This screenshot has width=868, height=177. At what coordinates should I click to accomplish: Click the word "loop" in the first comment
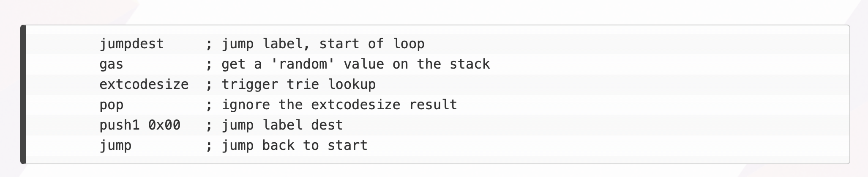[409, 44]
